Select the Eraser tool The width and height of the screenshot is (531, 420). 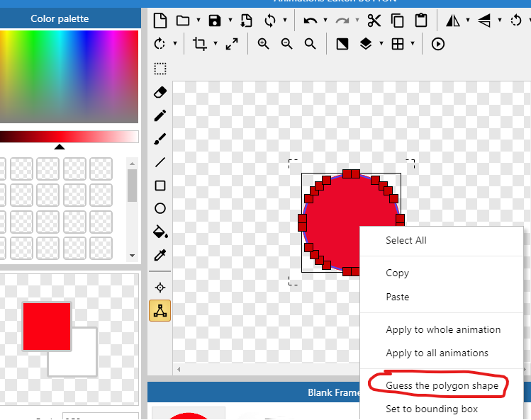pyautogui.click(x=160, y=92)
